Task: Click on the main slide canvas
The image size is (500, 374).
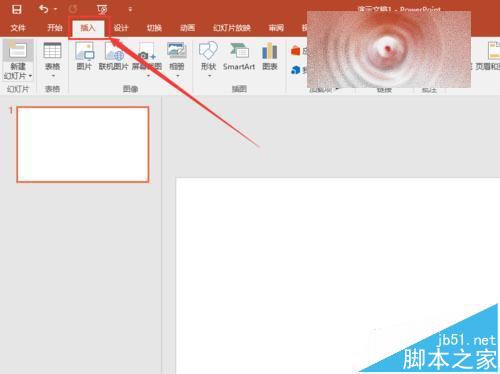Action: click(x=338, y=276)
